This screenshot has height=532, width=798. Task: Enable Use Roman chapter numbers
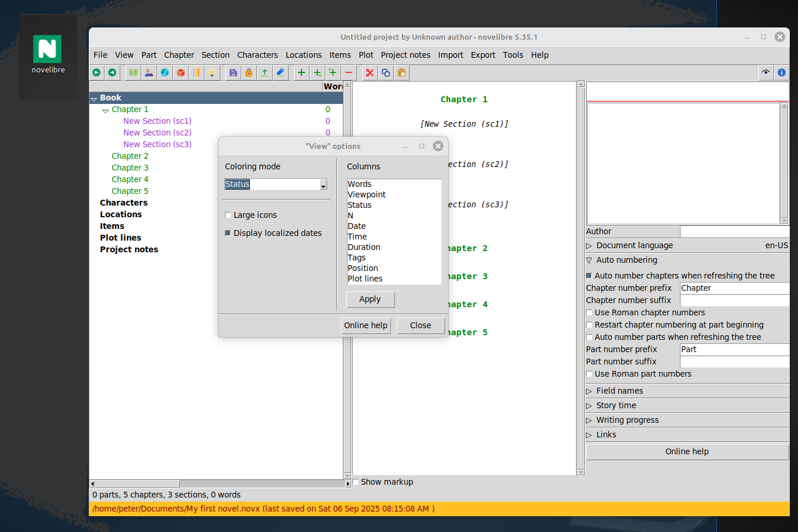point(589,312)
